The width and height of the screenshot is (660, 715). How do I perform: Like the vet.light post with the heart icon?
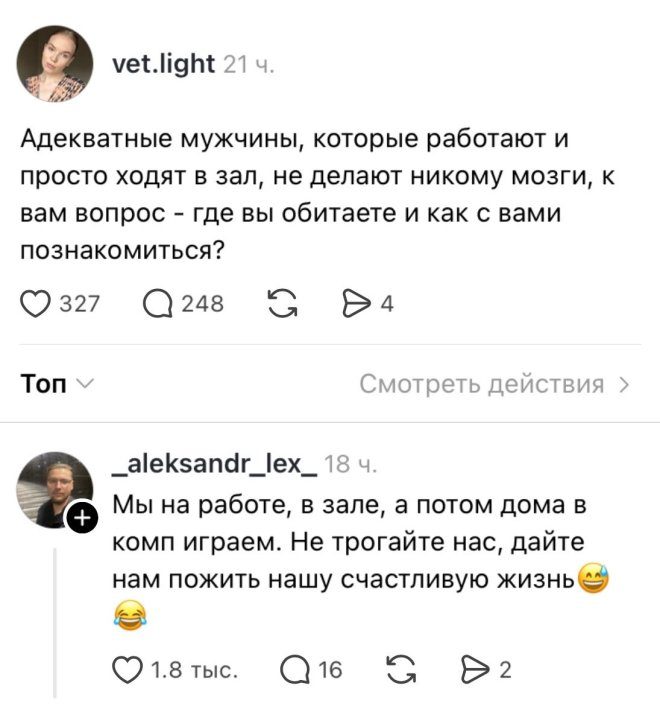(x=35, y=304)
